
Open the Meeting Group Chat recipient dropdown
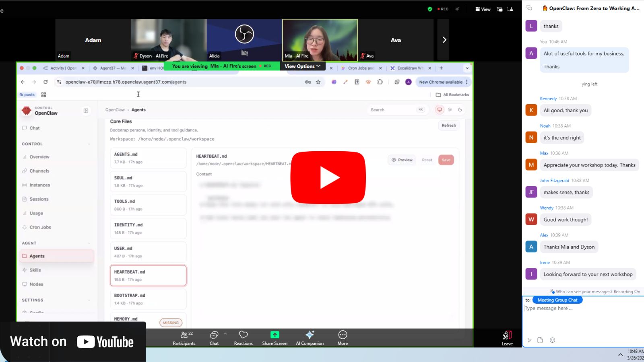[x=557, y=300]
